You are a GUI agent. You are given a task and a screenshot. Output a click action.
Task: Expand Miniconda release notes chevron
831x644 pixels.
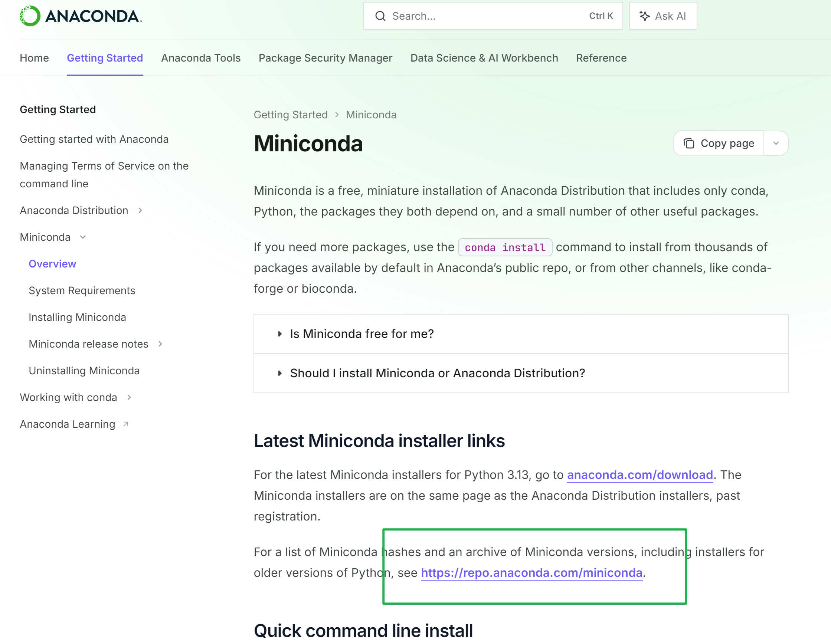160,344
